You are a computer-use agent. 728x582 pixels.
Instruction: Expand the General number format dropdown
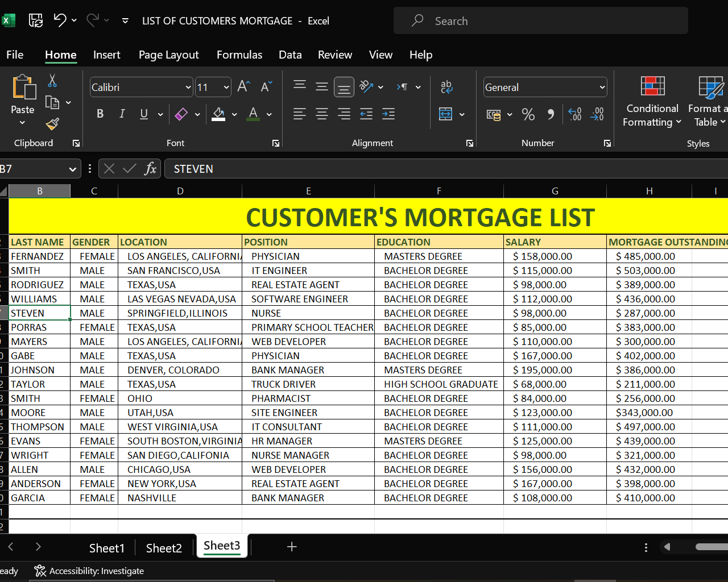point(602,88)
